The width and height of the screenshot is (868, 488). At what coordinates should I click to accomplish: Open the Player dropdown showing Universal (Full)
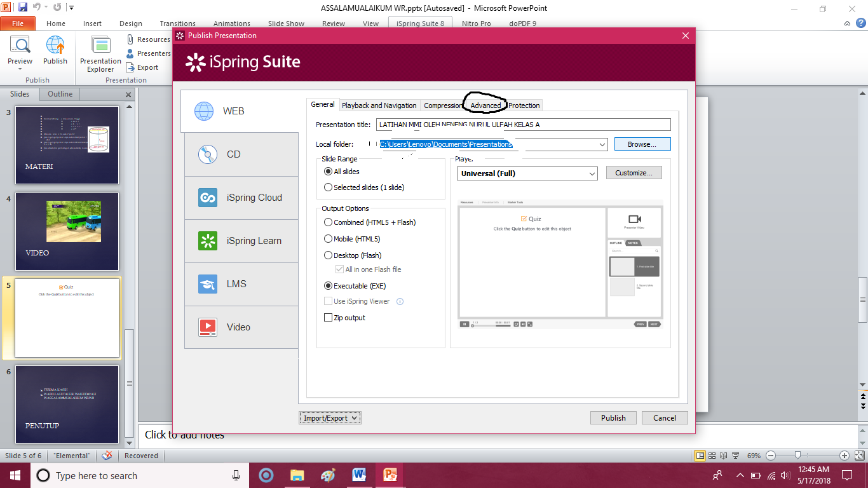(x=527, y=173)
